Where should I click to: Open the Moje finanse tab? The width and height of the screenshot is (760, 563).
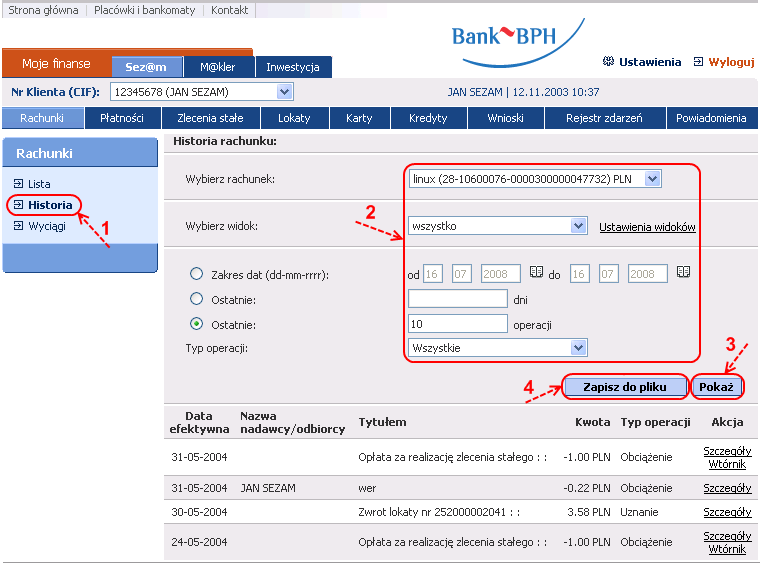click(x=56, y=63)
